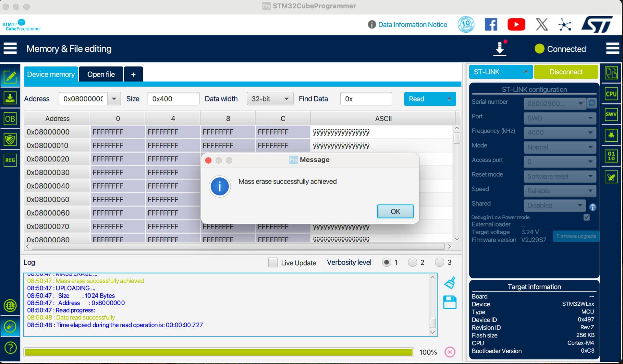Clear the log with the broom icon

point(450,283)
